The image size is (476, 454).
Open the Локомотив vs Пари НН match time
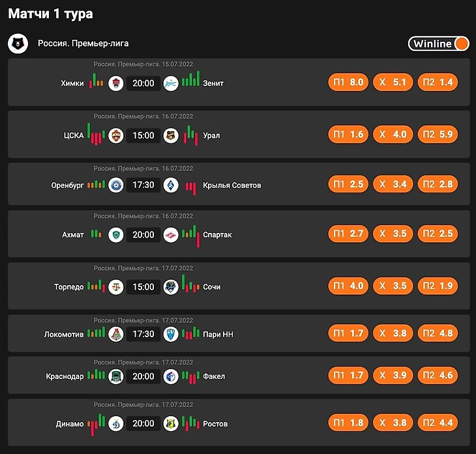point(143,334)
